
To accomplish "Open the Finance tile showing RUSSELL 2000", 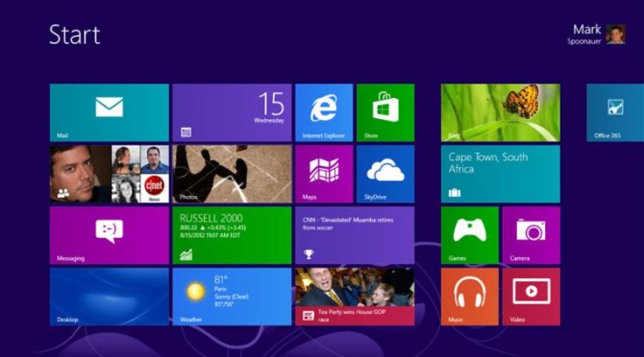I will (232, 235).
